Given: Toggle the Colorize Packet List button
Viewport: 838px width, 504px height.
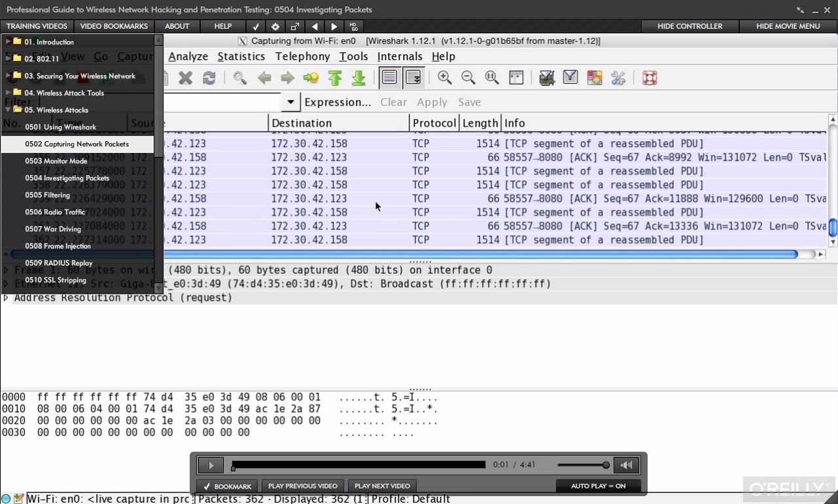Looking at the screenshot, I should pyautogui.click(x=389, y=78).
